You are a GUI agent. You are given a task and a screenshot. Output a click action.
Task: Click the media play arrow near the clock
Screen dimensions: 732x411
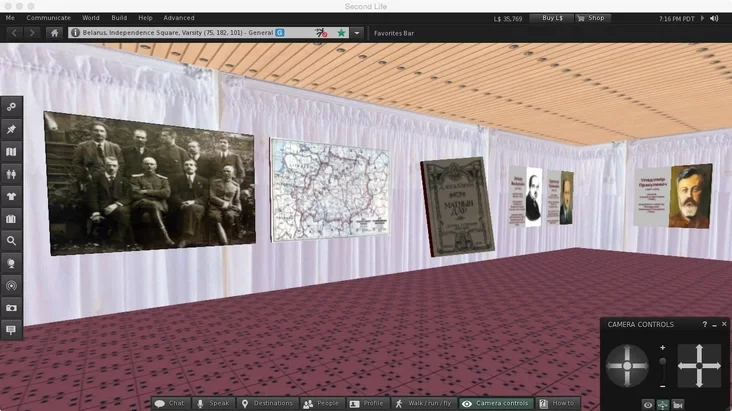click(703, 18)
